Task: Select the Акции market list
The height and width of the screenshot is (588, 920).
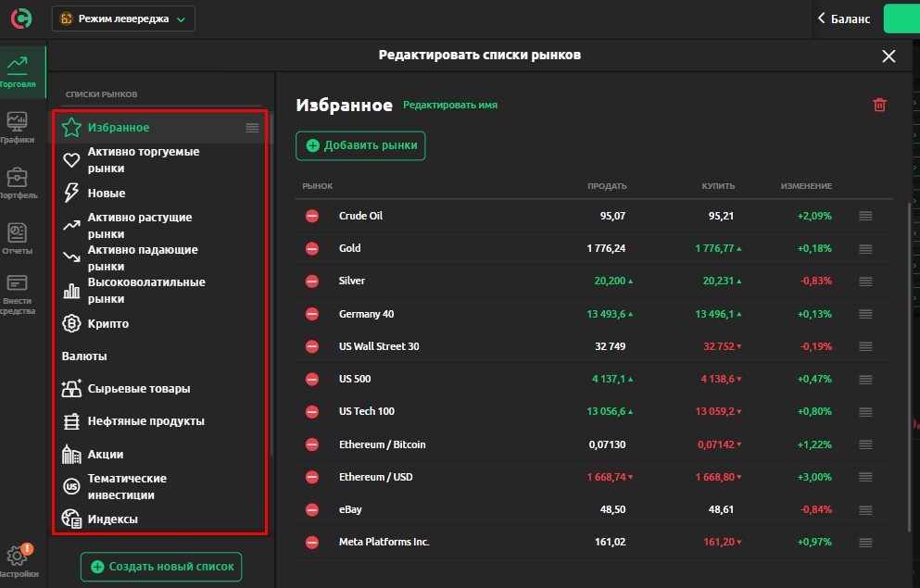Action: pyautogui.click(x=105, y=455)
